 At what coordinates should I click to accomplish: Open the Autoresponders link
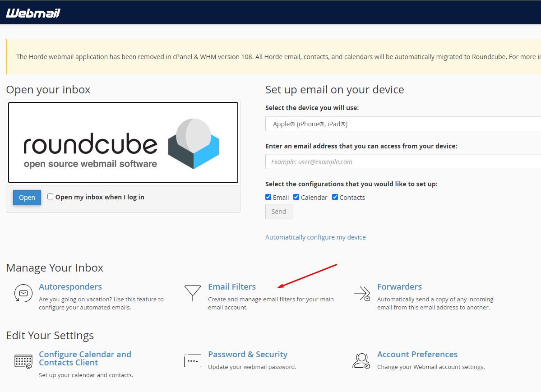tap(70, 287)
